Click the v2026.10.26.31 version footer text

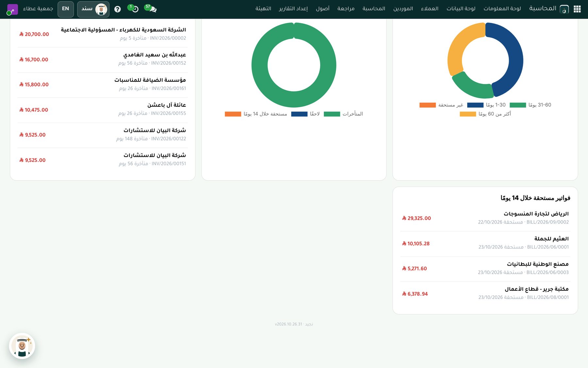click(x=288, y=324)
